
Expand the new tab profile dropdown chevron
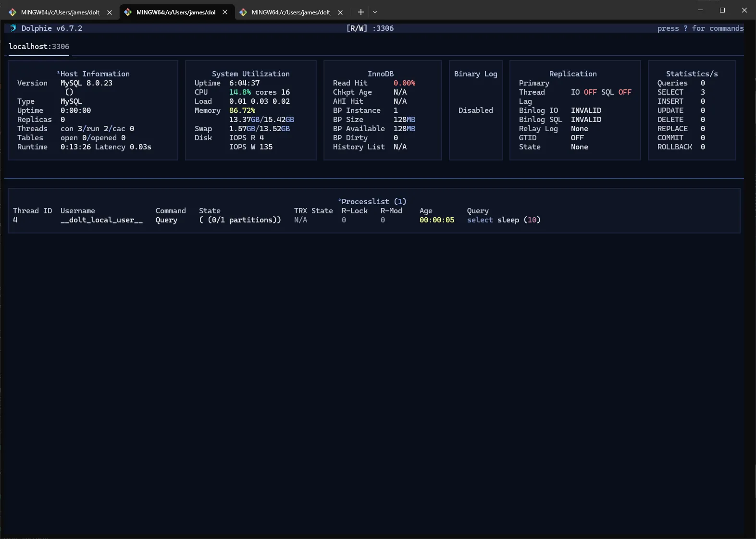(x=375, y=12)
